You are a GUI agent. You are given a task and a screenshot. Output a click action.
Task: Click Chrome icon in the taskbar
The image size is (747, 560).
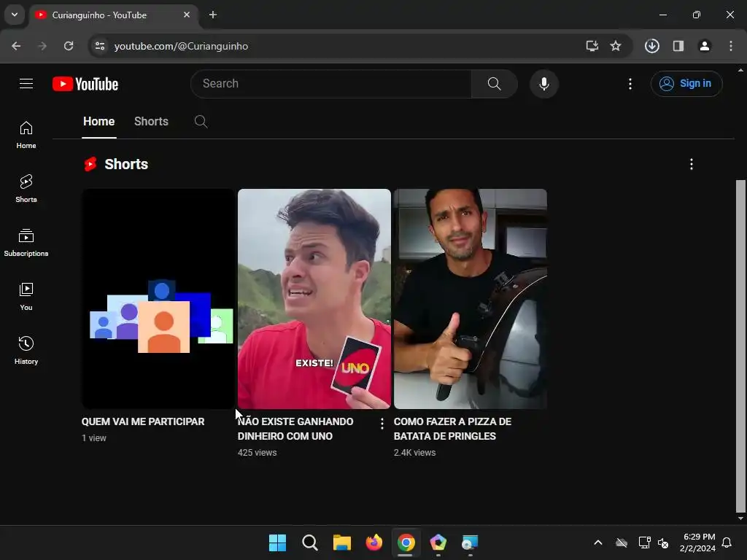point(406,542)
